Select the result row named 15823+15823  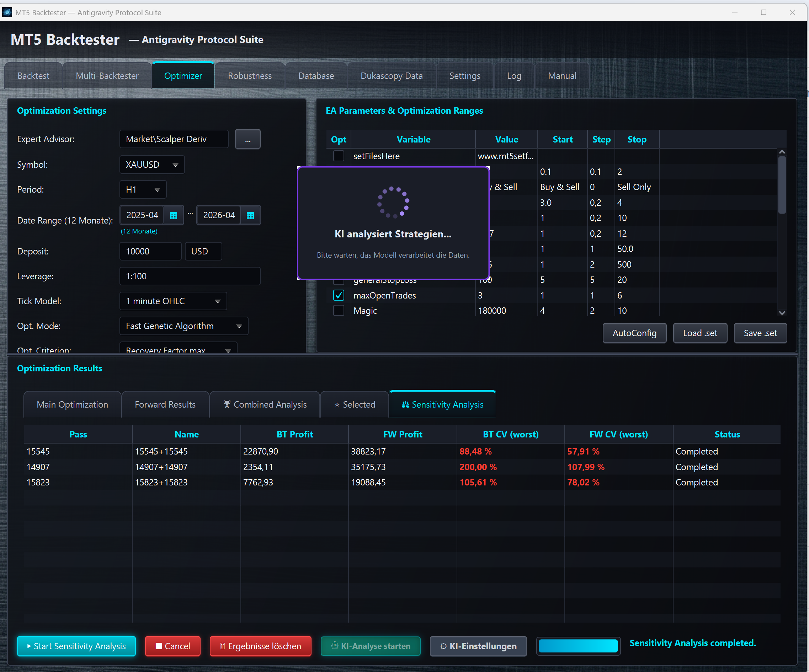click(x=402, y=482)
